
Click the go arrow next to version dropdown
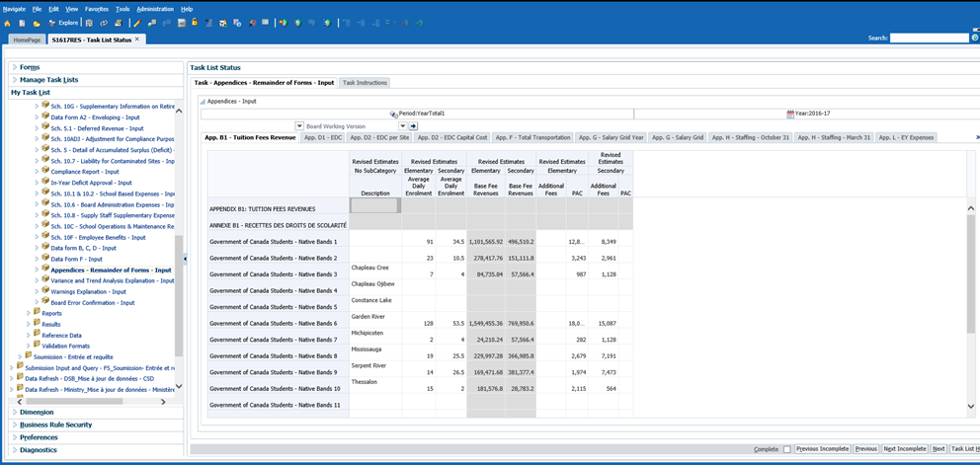[413, 126]
